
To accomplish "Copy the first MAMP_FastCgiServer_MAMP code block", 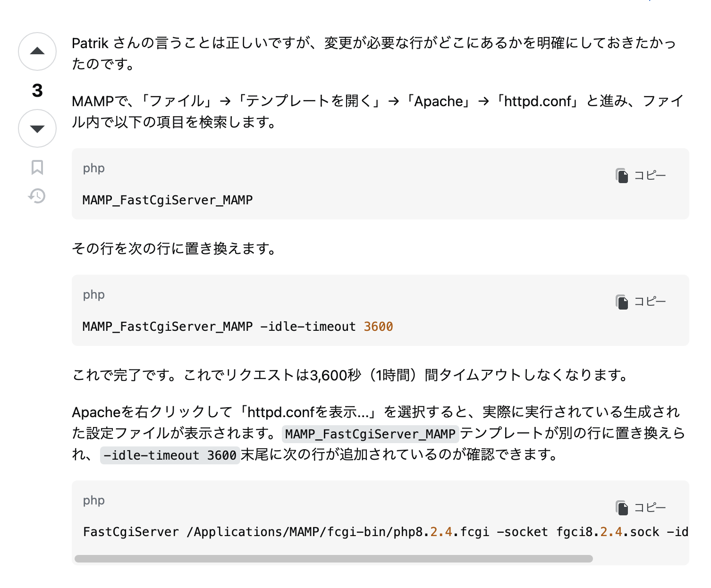I will tap(641, 176).
